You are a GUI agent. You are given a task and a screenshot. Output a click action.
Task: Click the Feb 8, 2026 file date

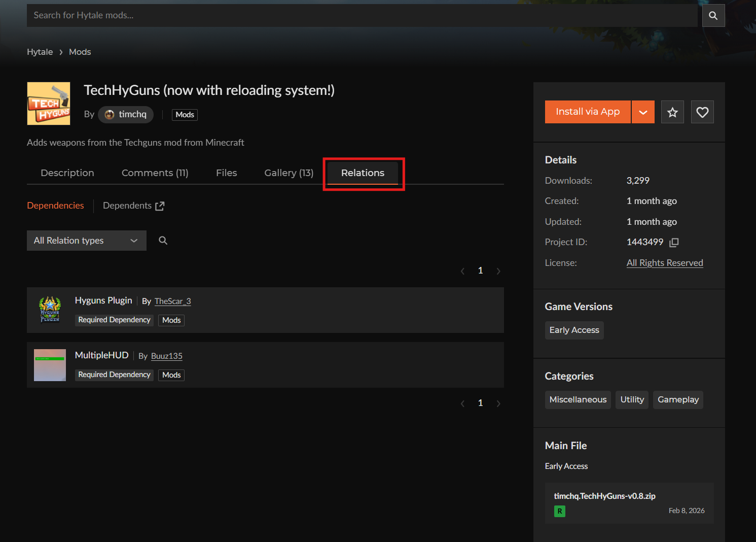point(687,511)
